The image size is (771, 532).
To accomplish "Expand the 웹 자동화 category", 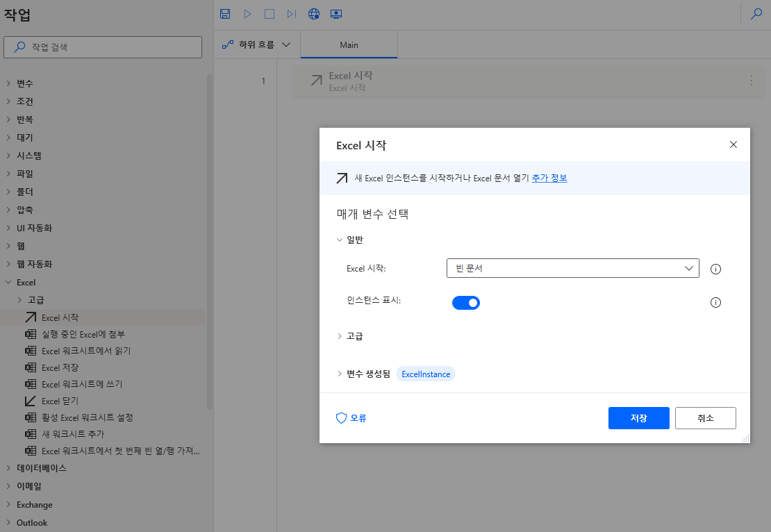I will tap(8, 264).
